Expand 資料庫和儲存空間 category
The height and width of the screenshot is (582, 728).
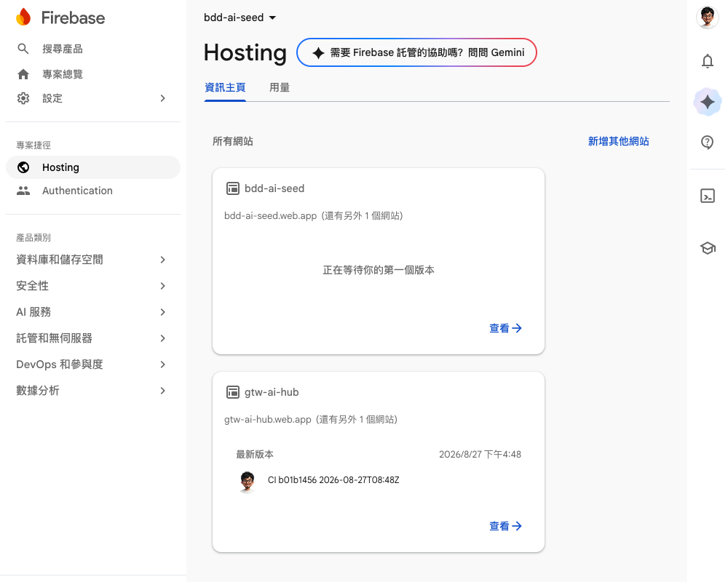(x=162, y=260)
